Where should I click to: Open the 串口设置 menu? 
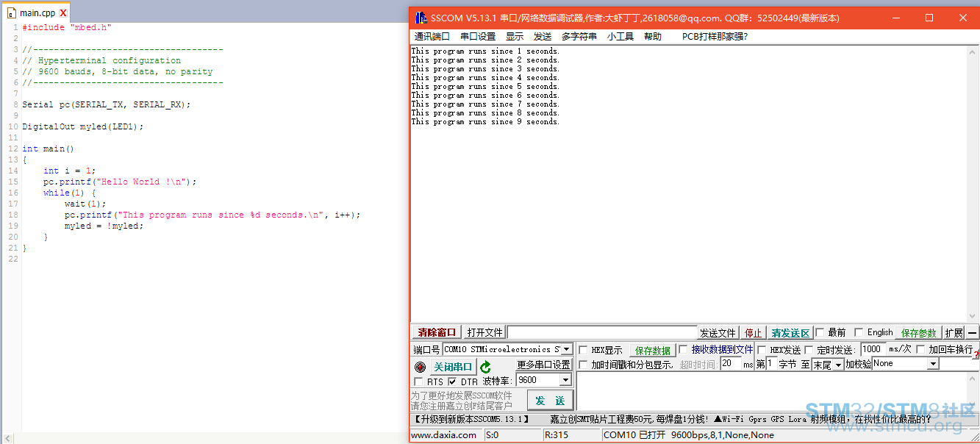pyautogui.click(x=478, y=37)
